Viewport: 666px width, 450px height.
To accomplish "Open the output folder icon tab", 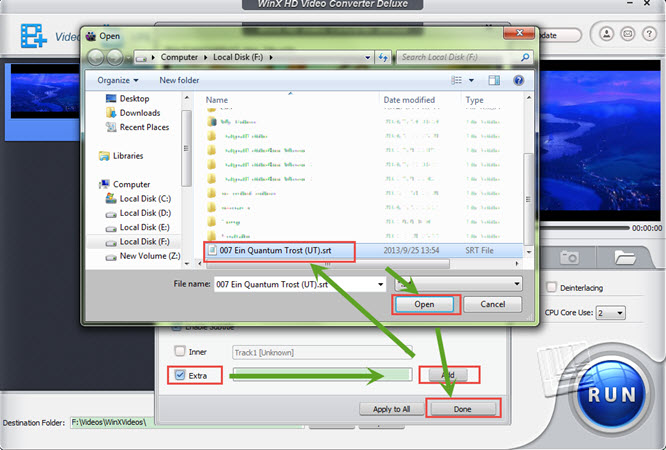I will tap(626, 257).
